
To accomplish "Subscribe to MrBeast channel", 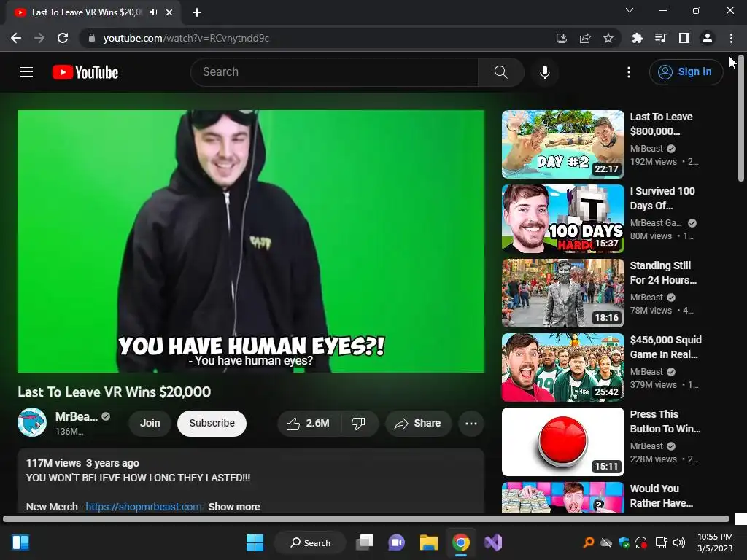I will (x=212, y=424).
